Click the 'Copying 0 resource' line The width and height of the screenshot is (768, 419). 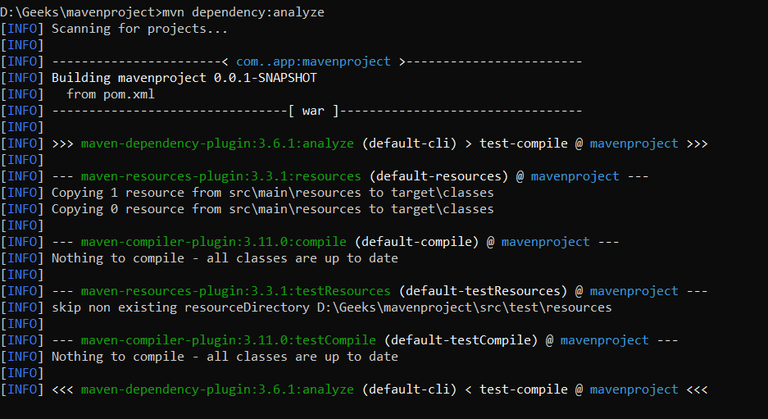[272, 209]
